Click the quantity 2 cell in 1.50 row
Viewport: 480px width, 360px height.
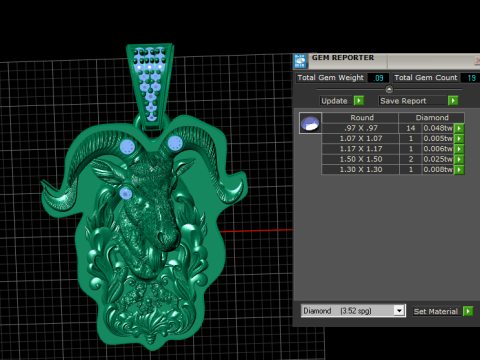tap(411, 159)
